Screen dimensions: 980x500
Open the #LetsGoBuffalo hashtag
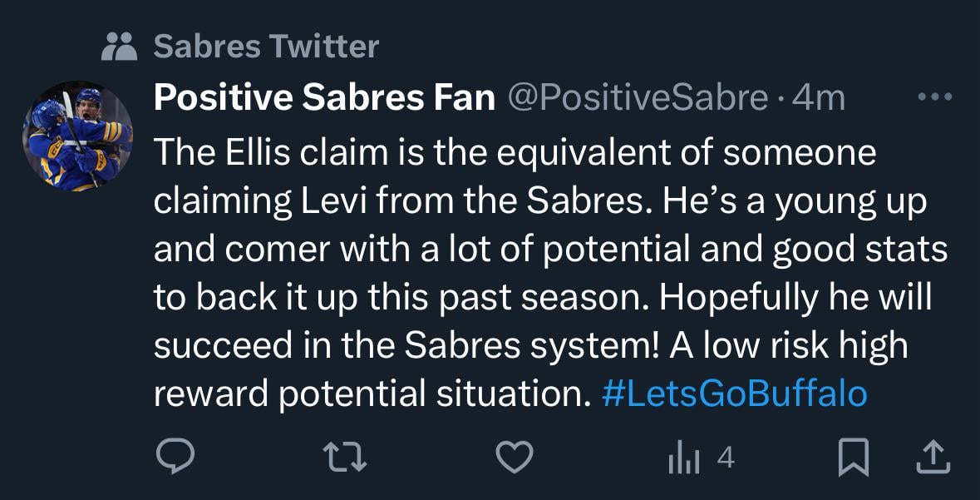(x=733, y=394)
